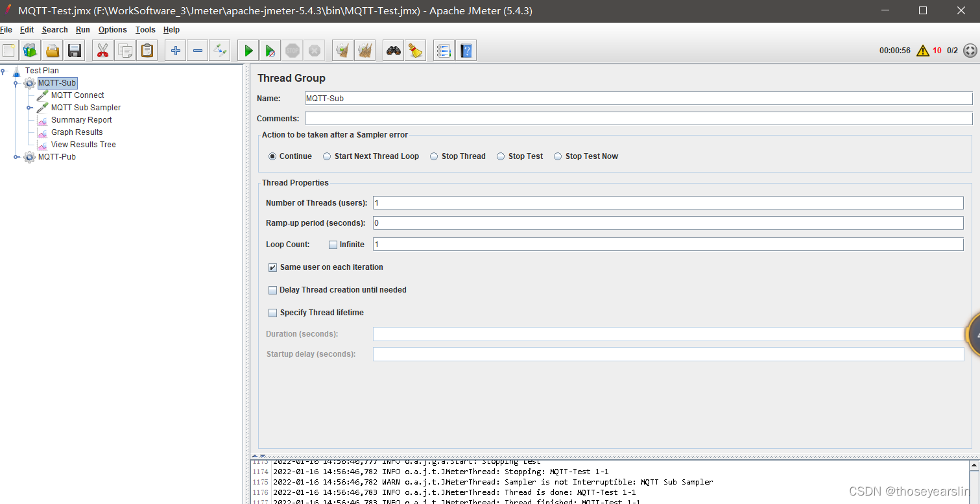Click the elapsed time 00:00:56
Image resolution: width=980 pixels, height=504 pixels.
895,51
